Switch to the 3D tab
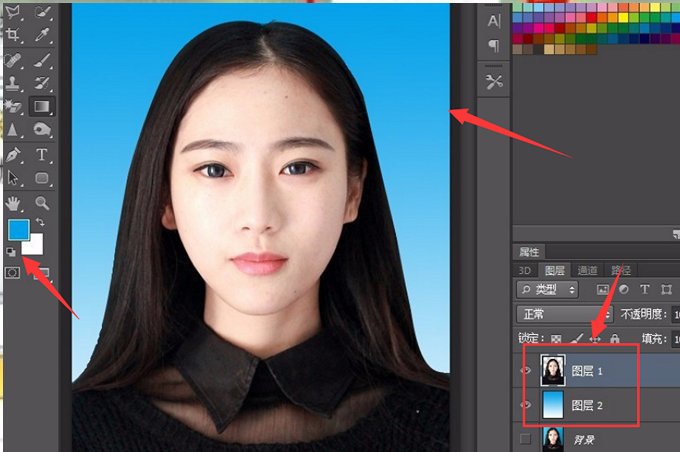Image resolution: width=680 pixels, height=452 pixels. click(x=525, y=271)
